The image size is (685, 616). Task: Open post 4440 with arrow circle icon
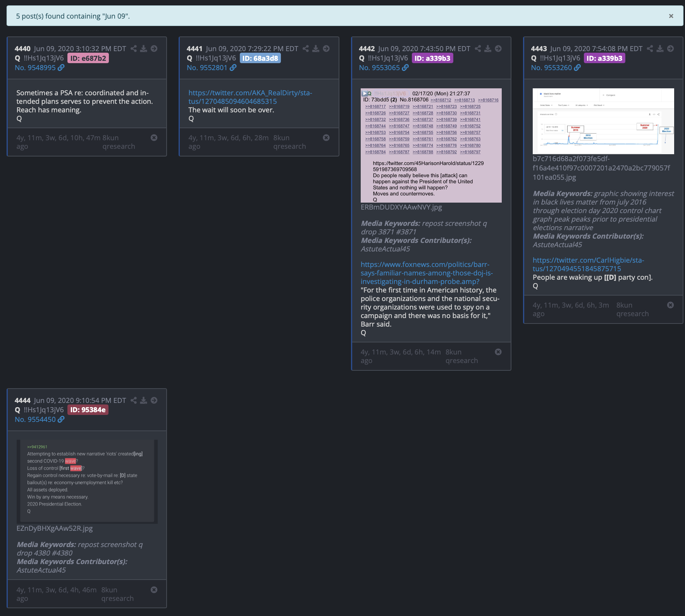(x=154, y=48)
